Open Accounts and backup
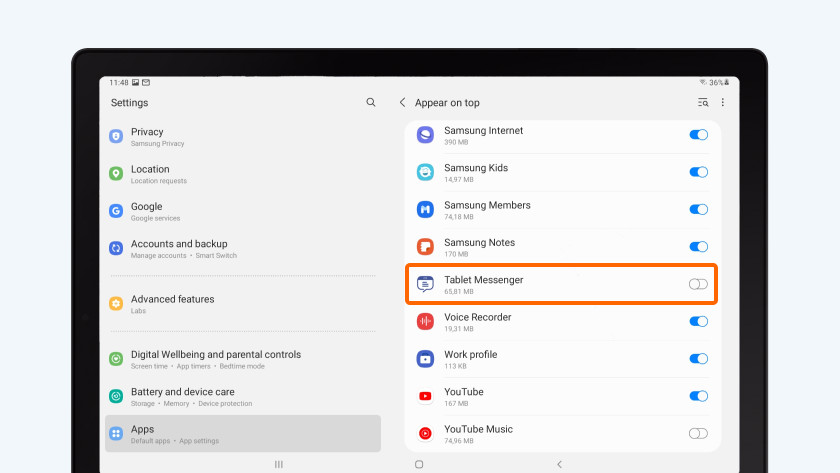The image size is (840, 473). [178, 248]
